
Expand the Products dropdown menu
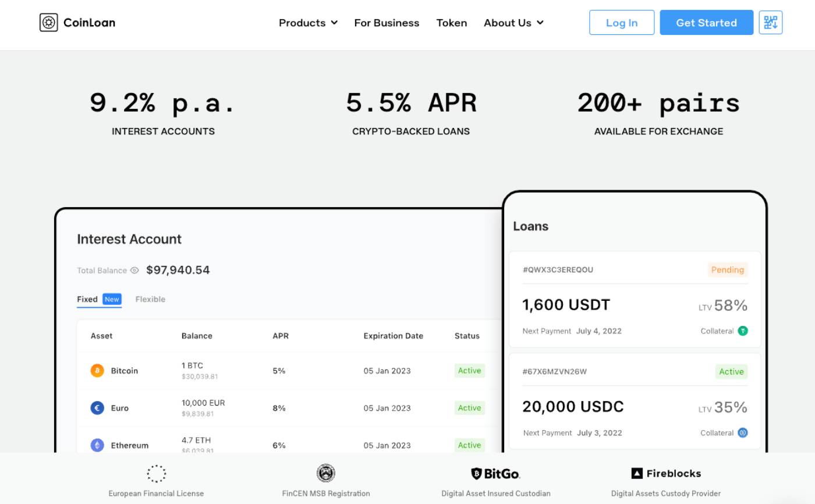(x=308, y=23)
